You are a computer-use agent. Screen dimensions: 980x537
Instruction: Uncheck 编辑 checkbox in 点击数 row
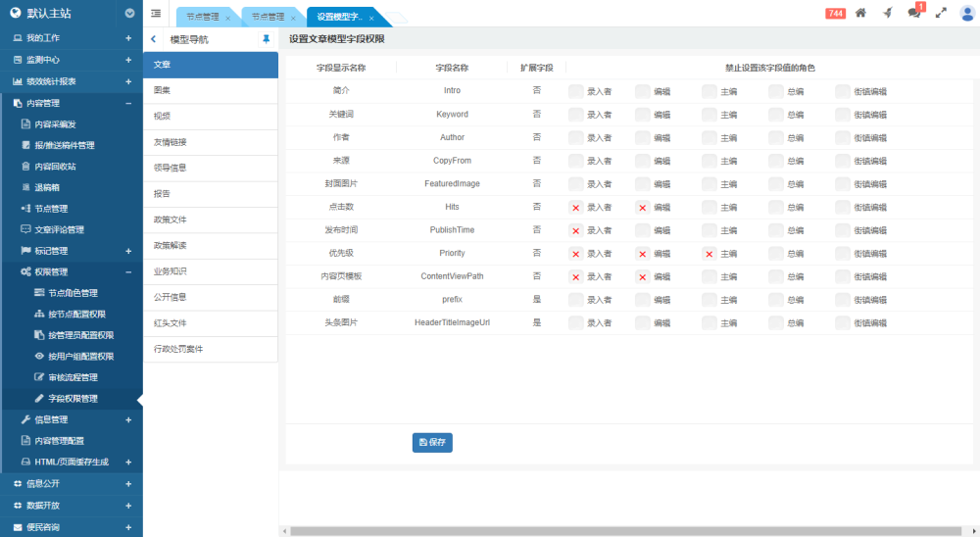coord(643,208)
